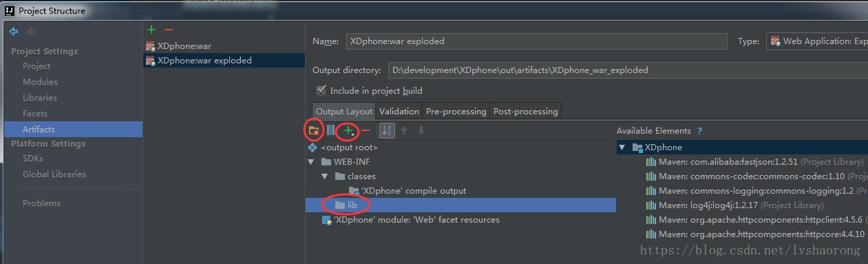Add new artifact with green plus
868x264 pixels.
coord(151,30)
